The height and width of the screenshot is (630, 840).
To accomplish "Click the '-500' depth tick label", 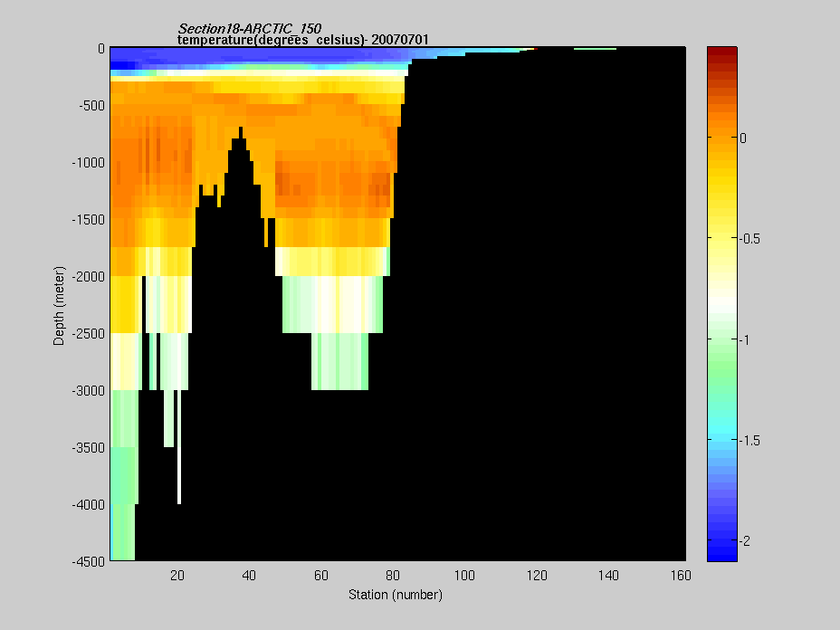I will [x=91, y=106].
